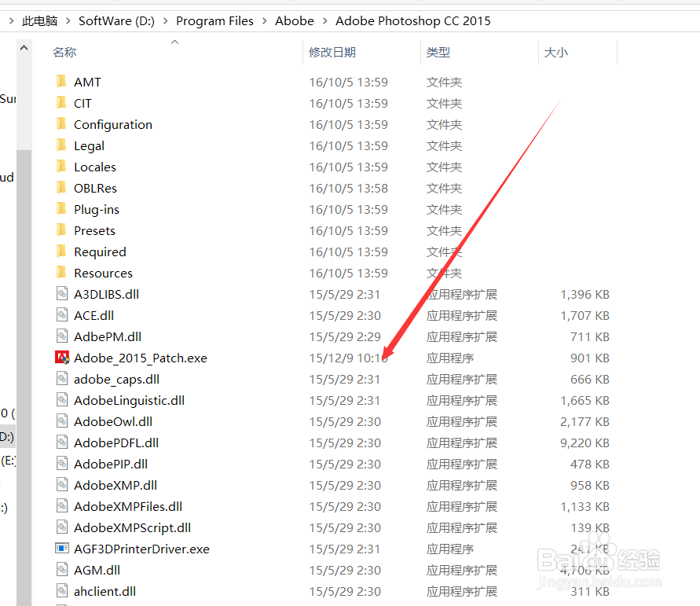Select the Adobe_2015_Patch.exe file icon
This screenshot has height=606, width=700.
tap(63, 358)
